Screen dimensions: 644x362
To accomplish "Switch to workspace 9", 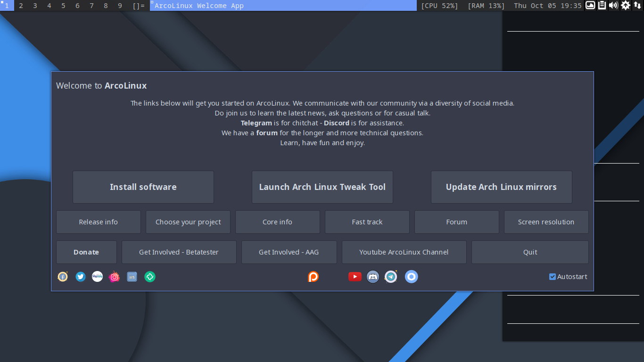I will [x=120, y=6].
